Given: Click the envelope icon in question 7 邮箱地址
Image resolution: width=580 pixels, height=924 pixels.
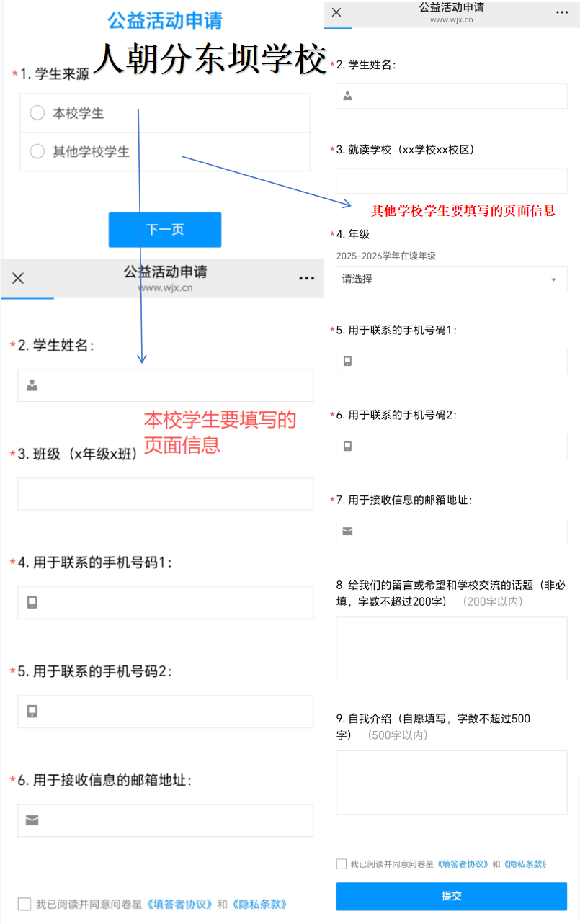Looking at the screenshot, I should [x=347, y=531].
